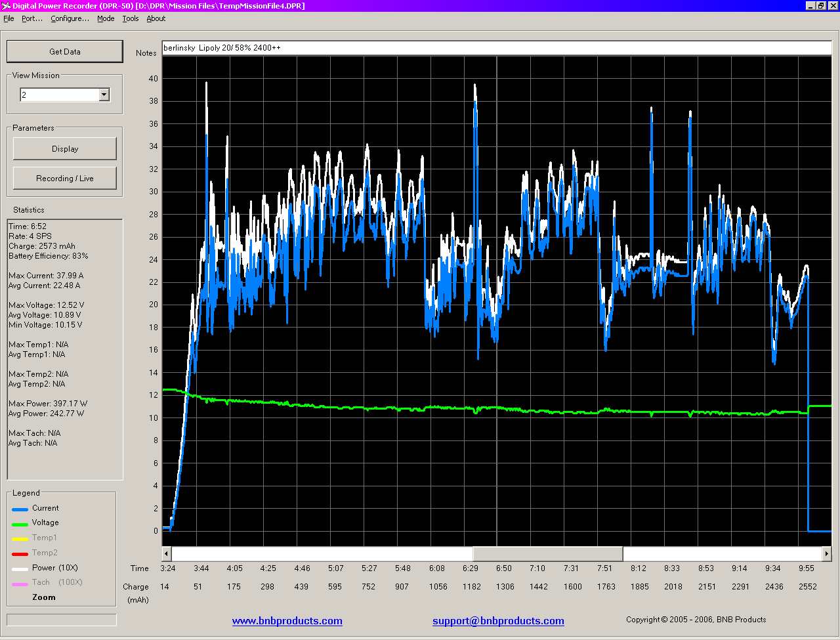Click the Max Current: 37.99 A statistic
Viewport: 840px width, 640px height.
pos(46,276)
